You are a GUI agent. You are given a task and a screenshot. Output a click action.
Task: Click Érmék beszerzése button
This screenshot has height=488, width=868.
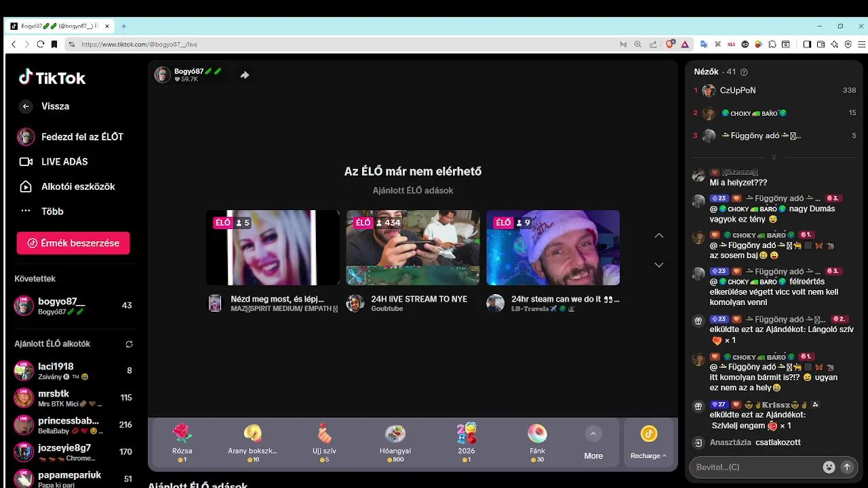point(73,243)
